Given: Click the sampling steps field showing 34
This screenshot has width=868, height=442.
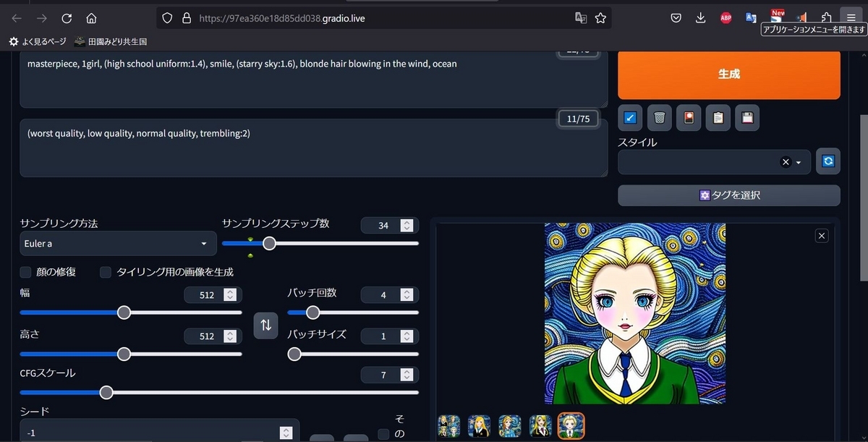Looking at the screenshot, I should tap(389, 226).
